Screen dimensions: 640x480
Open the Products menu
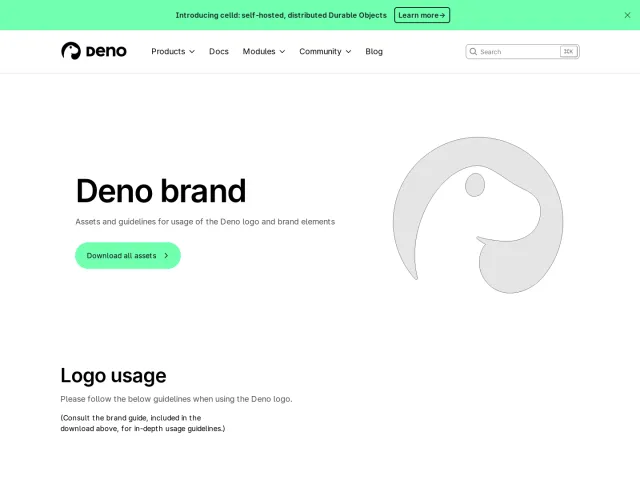(x=173, y=51)
